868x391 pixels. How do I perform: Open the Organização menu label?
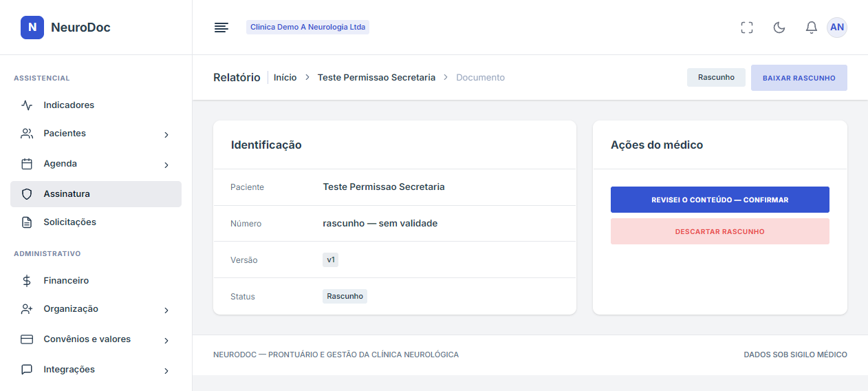(x=71, y=309)
